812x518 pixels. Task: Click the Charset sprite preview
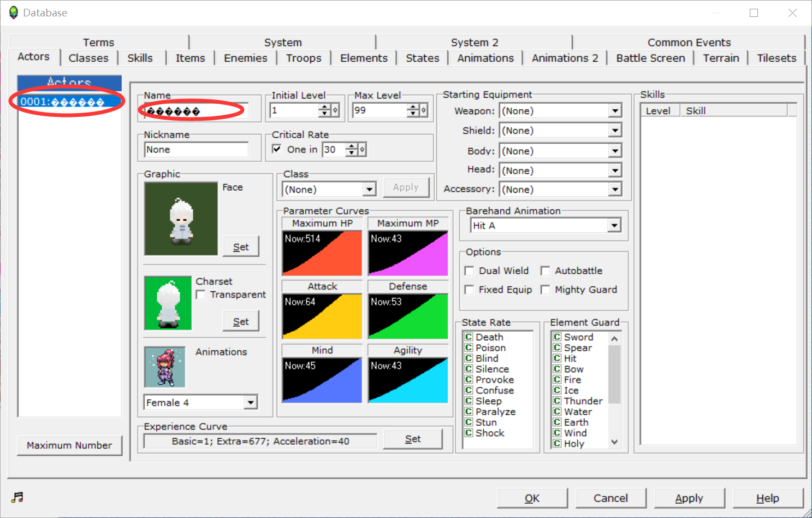click(x=168, y=303)
